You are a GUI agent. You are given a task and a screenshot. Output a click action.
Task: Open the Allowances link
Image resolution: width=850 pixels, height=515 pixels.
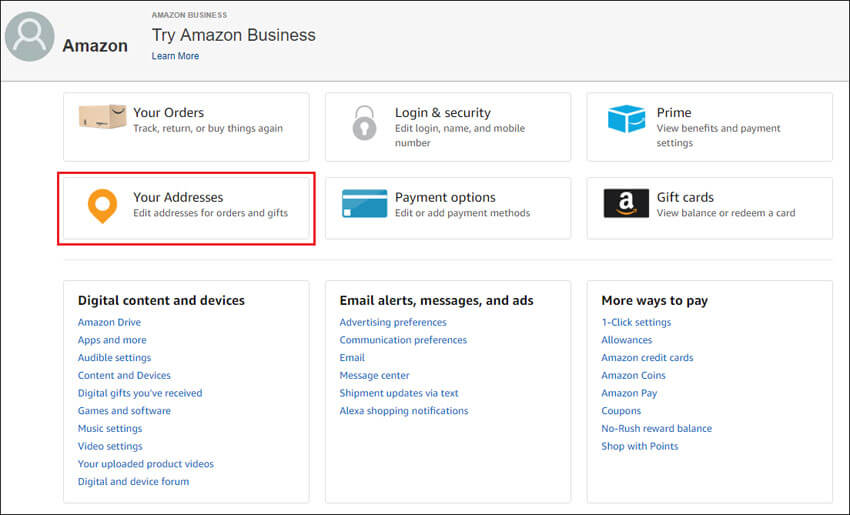coord(627,340)
